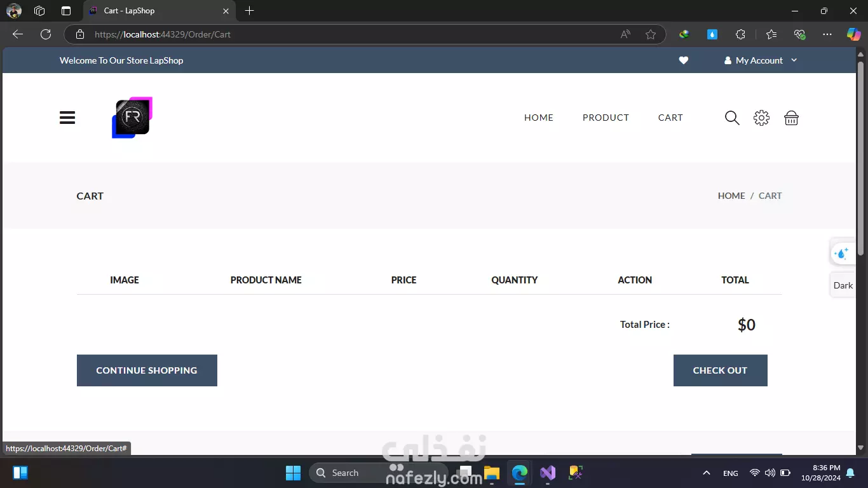Click the PRODUCT NAME column header
This screenshot has width=868, height=488.
click(x=266, y=280)
